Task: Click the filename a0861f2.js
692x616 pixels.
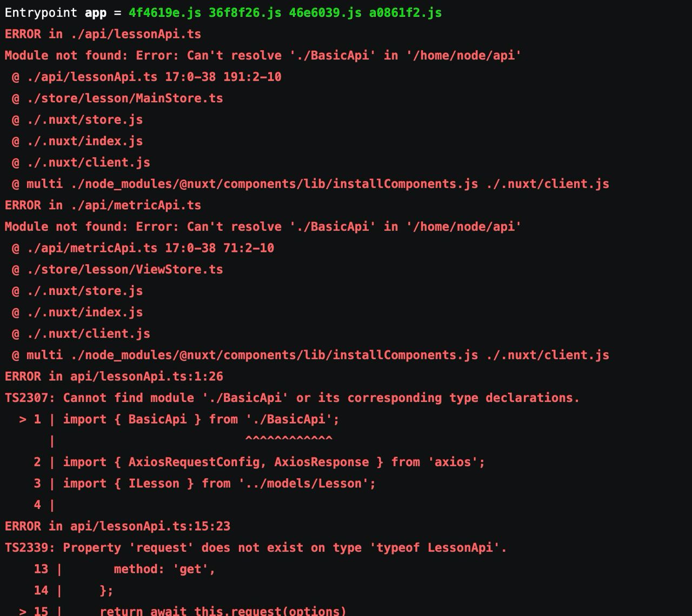Action: [x=405, y=12]
